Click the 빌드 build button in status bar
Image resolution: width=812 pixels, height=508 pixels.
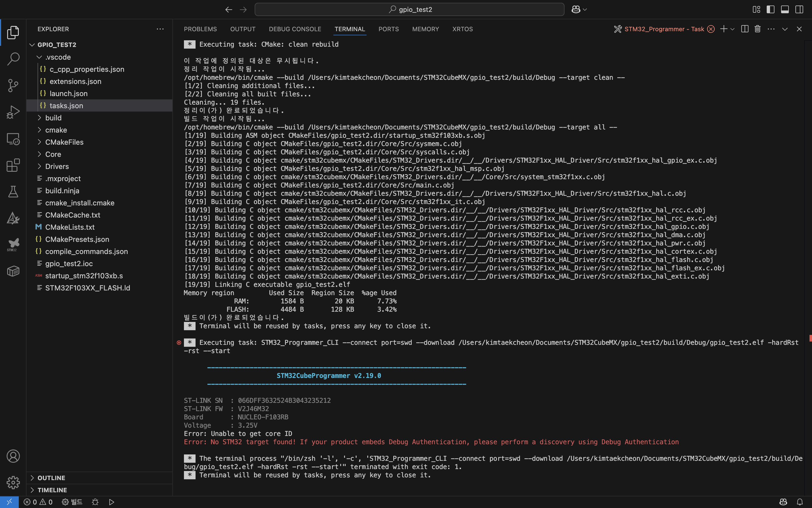point(72,502)
